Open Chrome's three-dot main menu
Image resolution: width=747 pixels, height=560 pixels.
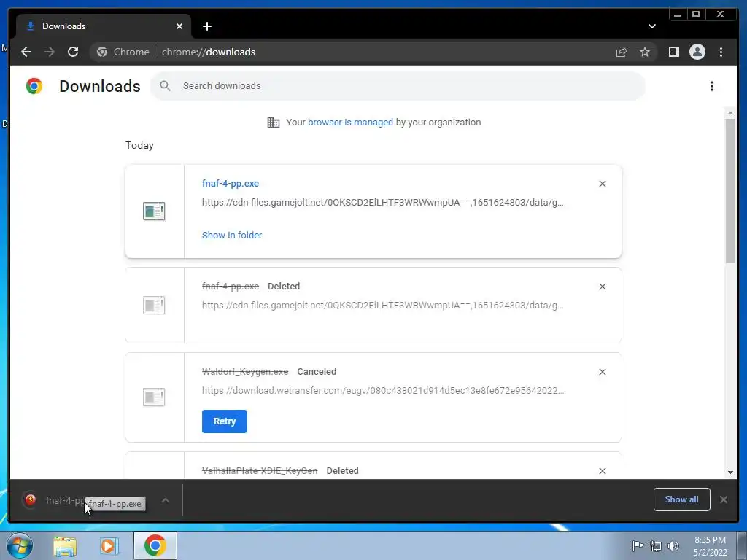[x=721, y=52]
